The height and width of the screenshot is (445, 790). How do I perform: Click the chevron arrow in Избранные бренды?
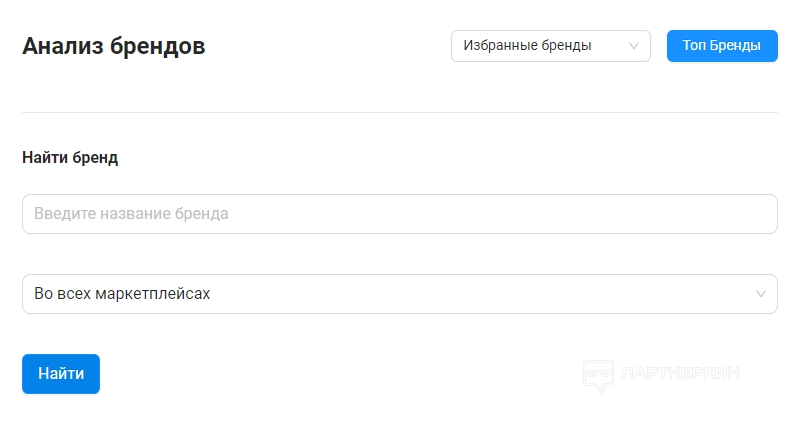coord(633,46)
